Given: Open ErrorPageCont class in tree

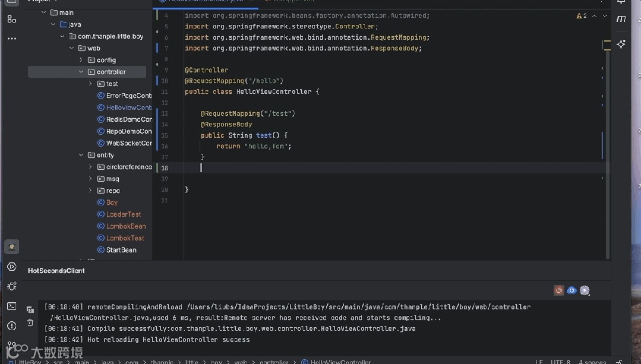Looking at the screenshot, I should (129, 96).
